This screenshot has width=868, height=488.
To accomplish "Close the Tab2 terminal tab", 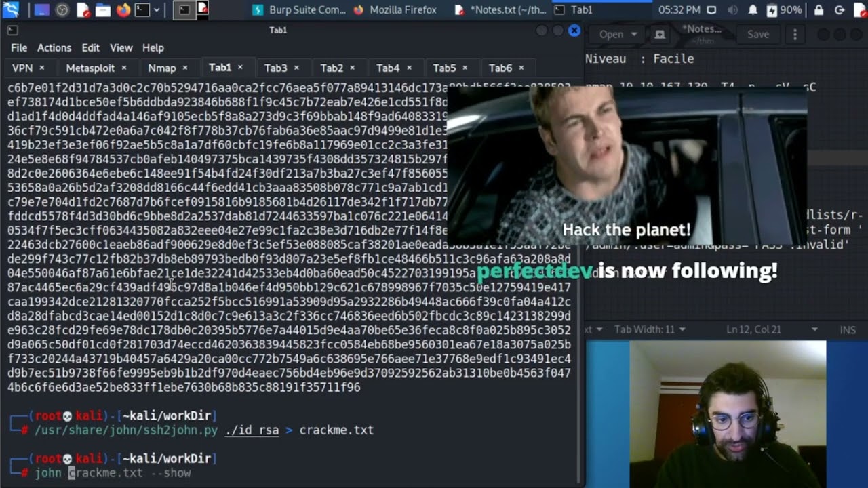I will (353, 68).
